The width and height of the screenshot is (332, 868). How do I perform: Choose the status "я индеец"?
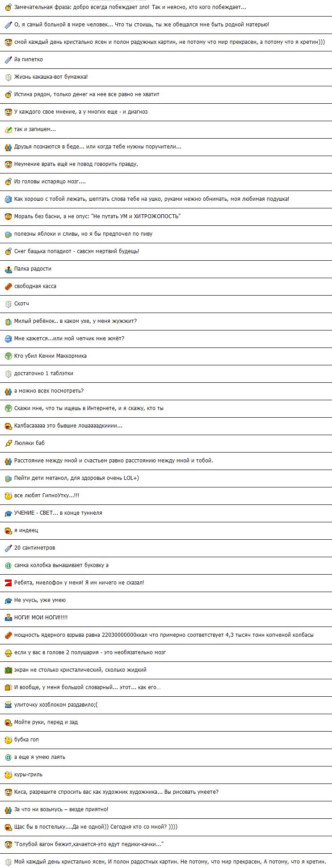(x=26, y=530)
